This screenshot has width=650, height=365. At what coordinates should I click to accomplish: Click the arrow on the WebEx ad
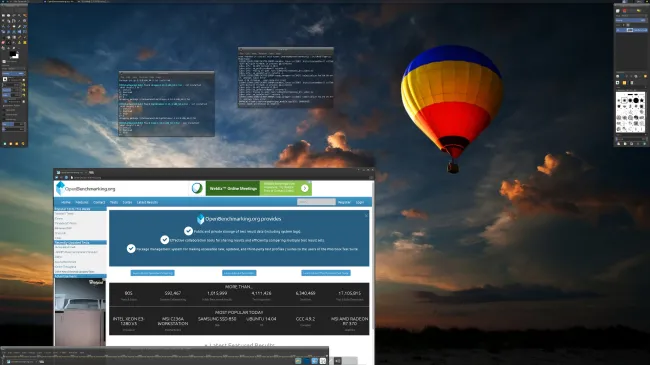click(x=305, y=188)
